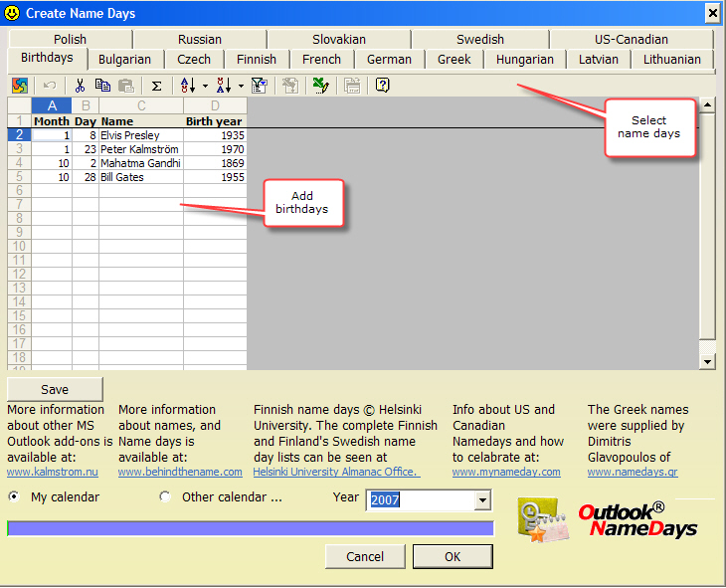
Task: Select column D header
Action: pos(215,105)
